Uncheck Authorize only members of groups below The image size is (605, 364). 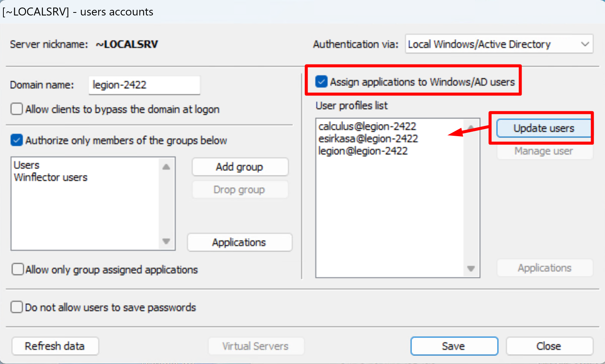[x=17, y=140]
